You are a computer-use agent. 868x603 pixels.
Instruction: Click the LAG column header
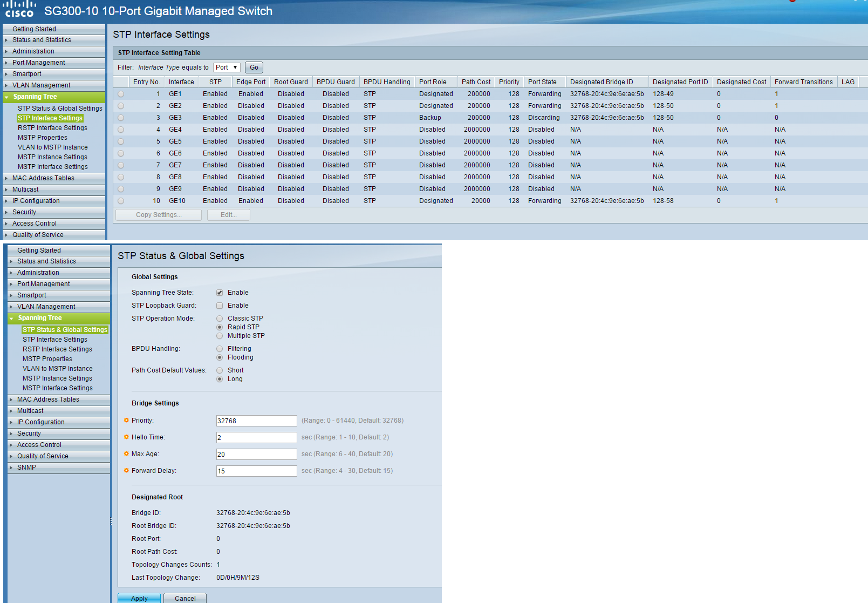tap(848, 82)
